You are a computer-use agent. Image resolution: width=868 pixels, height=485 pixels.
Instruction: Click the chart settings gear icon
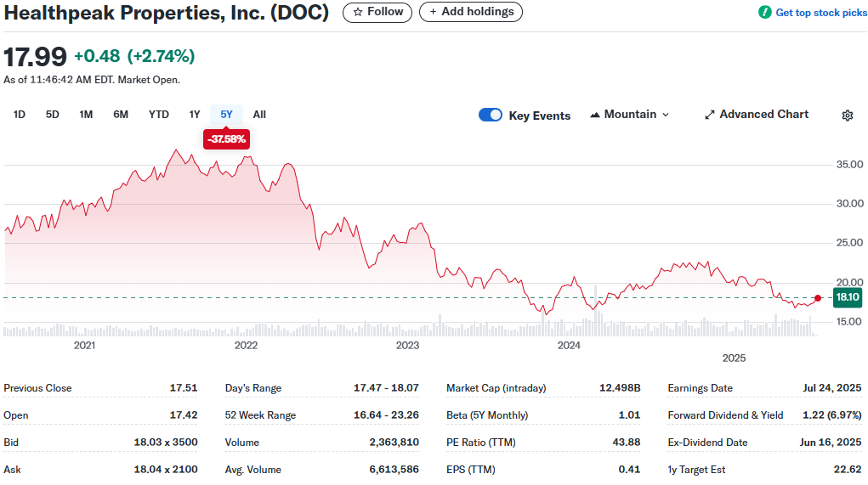847,115
